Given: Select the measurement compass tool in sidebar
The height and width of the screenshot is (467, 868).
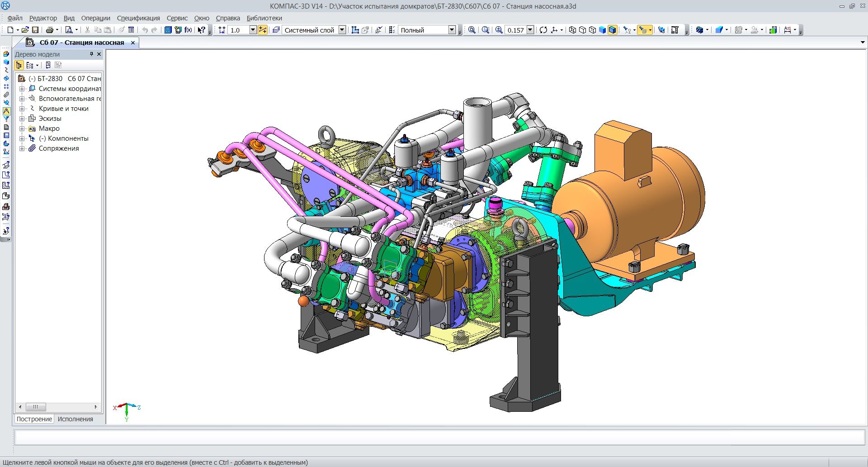Looking at the screenshot, I should point(6,111).
